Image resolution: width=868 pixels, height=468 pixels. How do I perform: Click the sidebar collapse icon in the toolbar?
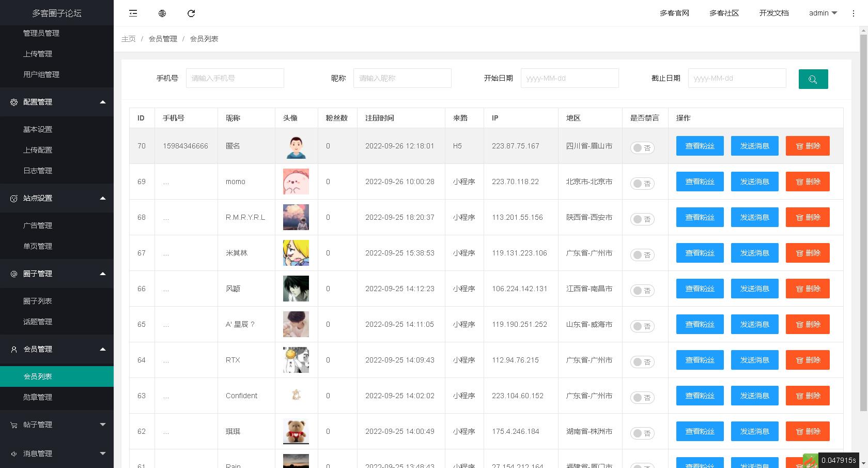point(133,13)
